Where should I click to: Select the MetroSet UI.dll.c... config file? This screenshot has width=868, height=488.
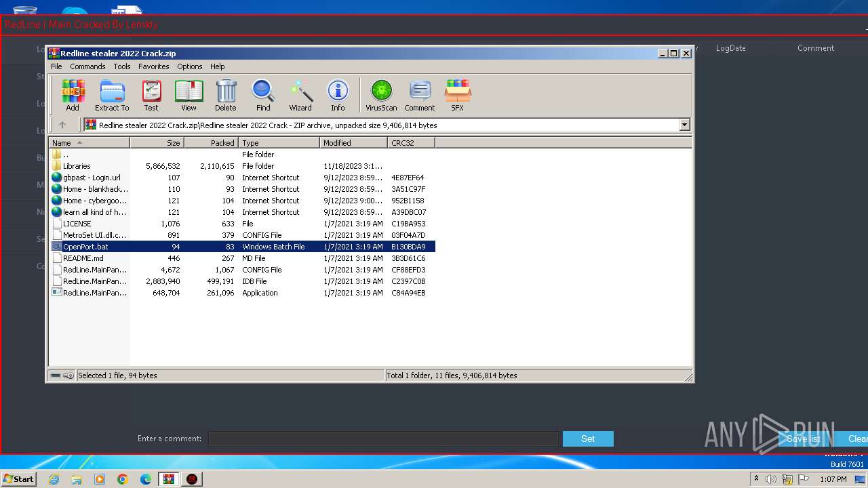click(x=243, y=235)
